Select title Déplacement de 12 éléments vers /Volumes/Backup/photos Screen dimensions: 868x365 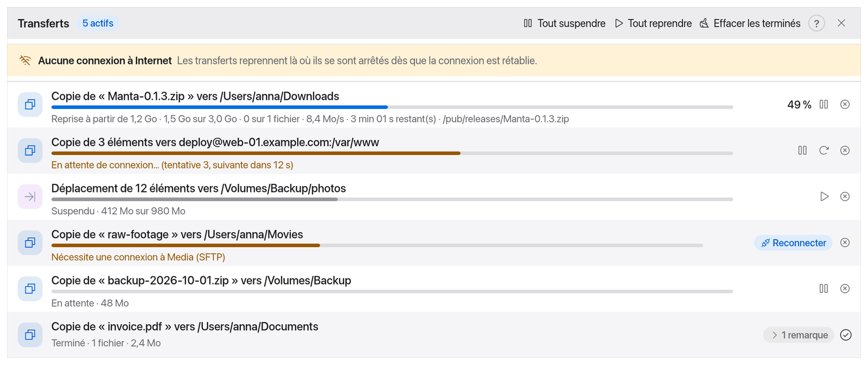point(199,189)
